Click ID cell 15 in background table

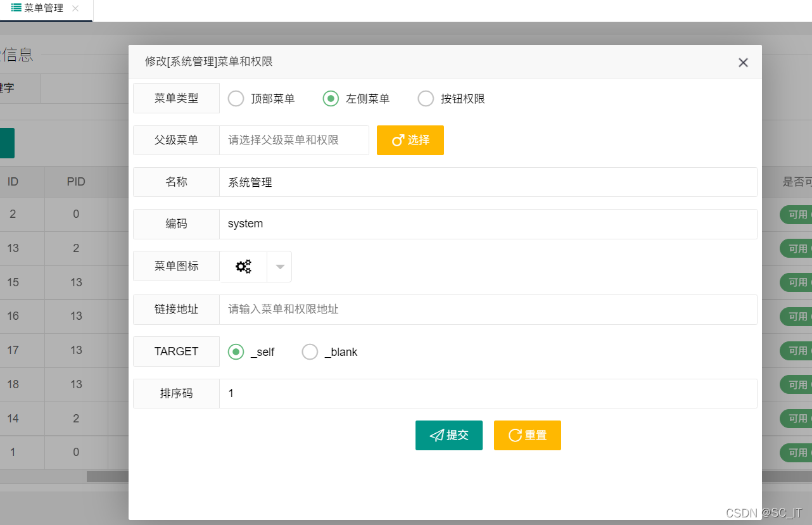tap(13, 282)
